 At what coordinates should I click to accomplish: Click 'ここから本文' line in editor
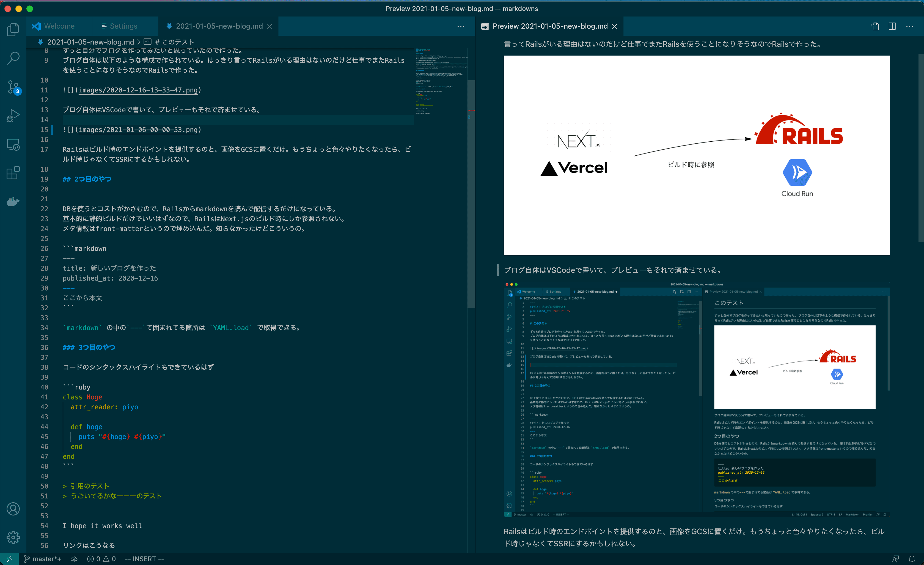tap(82, 298)
